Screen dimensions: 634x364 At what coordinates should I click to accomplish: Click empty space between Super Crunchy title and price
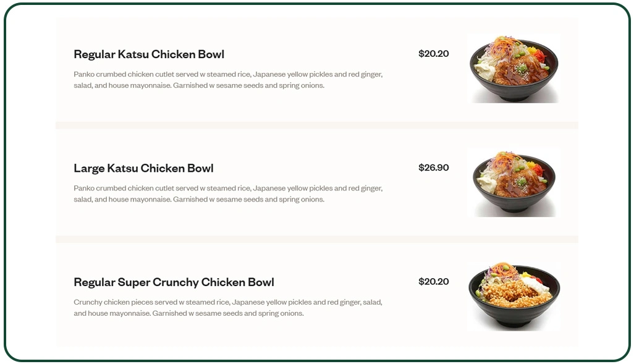346,282
